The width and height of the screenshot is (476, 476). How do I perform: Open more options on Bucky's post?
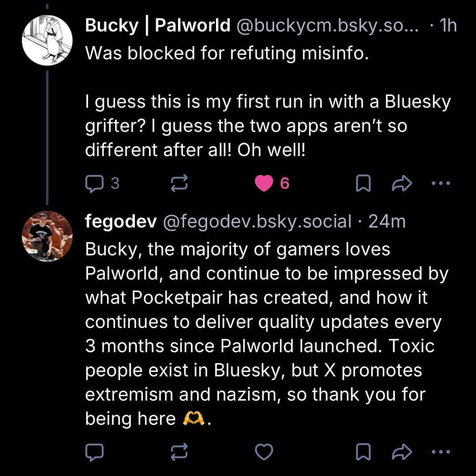(x=440, y=183)
